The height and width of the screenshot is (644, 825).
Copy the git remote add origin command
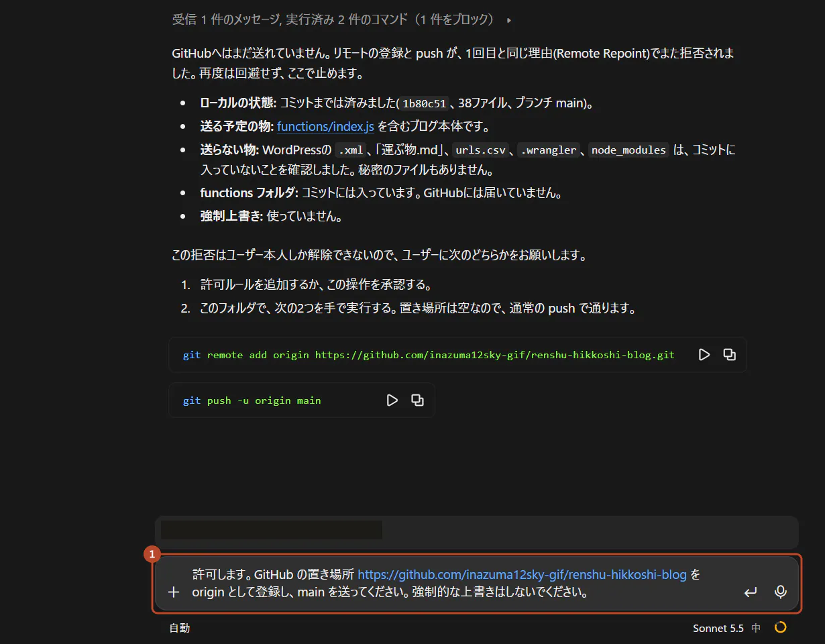[730, 355]
